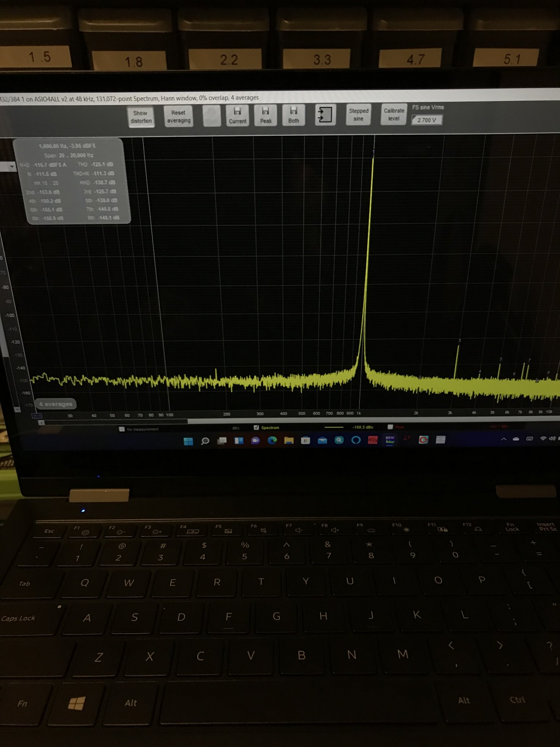Open Microsoft Store from the taskbar
This screenshot has width=560, height=747.
pyautogui.click(x=306, y=440)
